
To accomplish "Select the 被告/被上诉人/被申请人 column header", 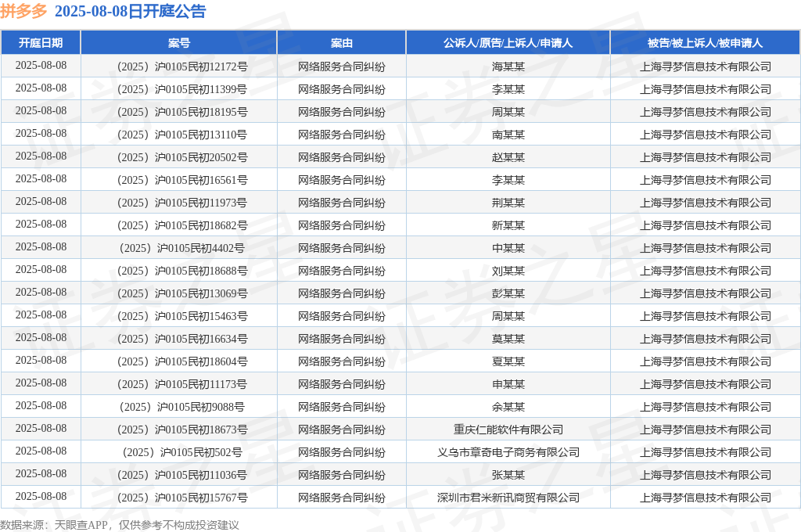I will 705,43.
